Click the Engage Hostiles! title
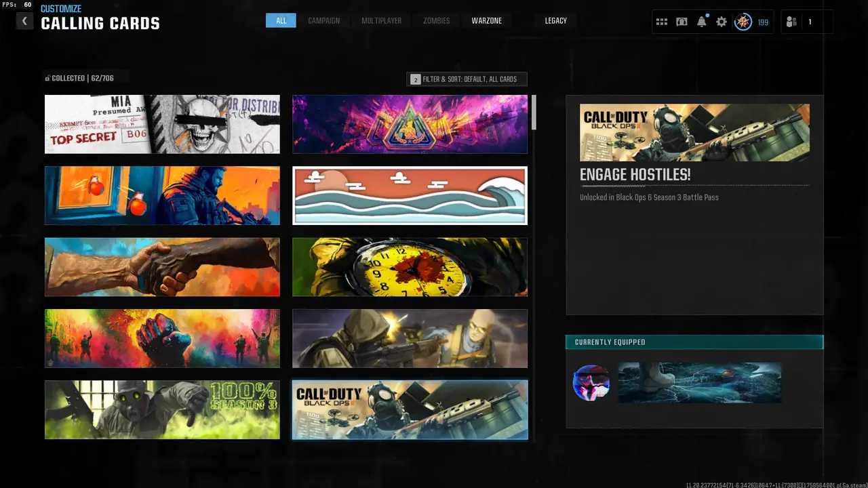 pyautogui.click(x=635, y=175)
